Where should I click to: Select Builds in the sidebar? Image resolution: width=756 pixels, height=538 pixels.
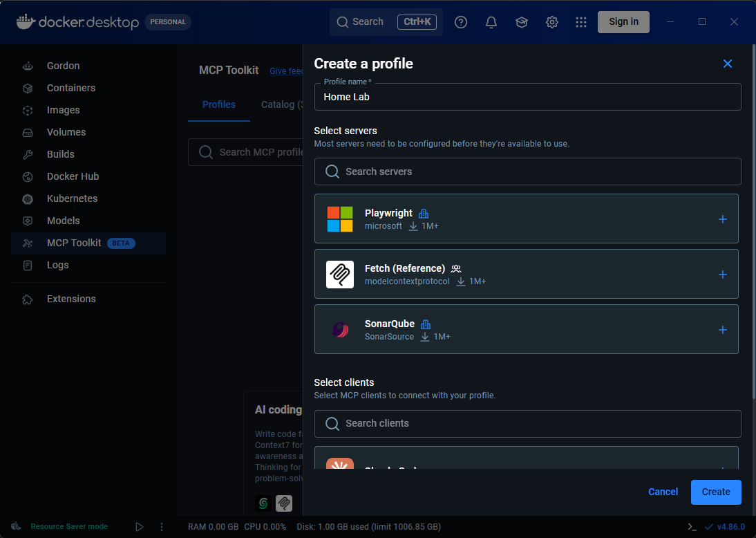click(88, 154)
